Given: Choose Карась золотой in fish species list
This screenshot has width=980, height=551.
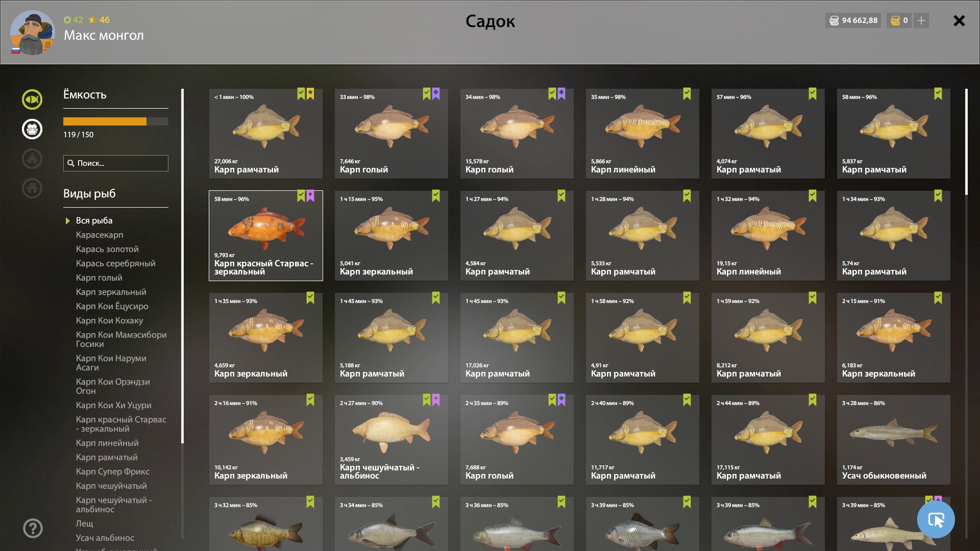Looking at the screenshot, I should (x=107, y=249).
